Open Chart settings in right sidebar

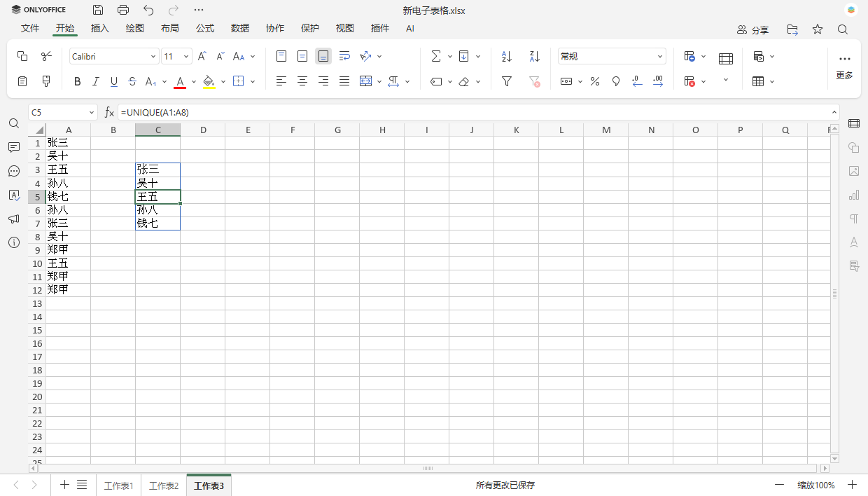854,195
